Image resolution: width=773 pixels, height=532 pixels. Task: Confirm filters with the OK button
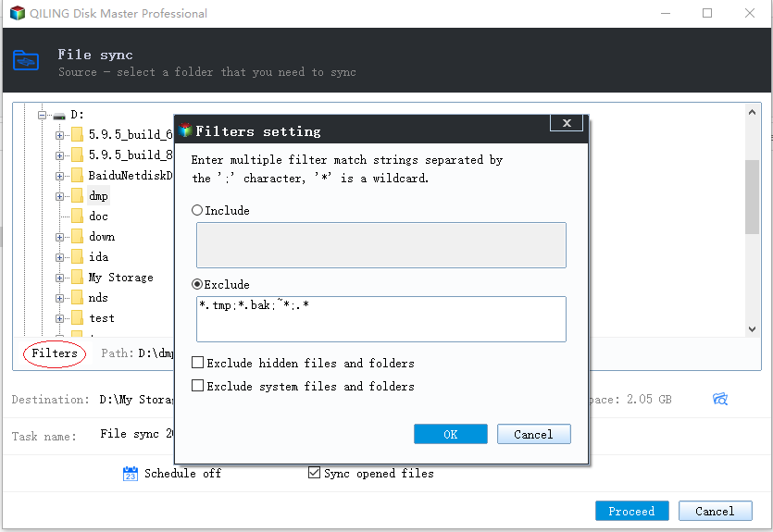point(451,434)
